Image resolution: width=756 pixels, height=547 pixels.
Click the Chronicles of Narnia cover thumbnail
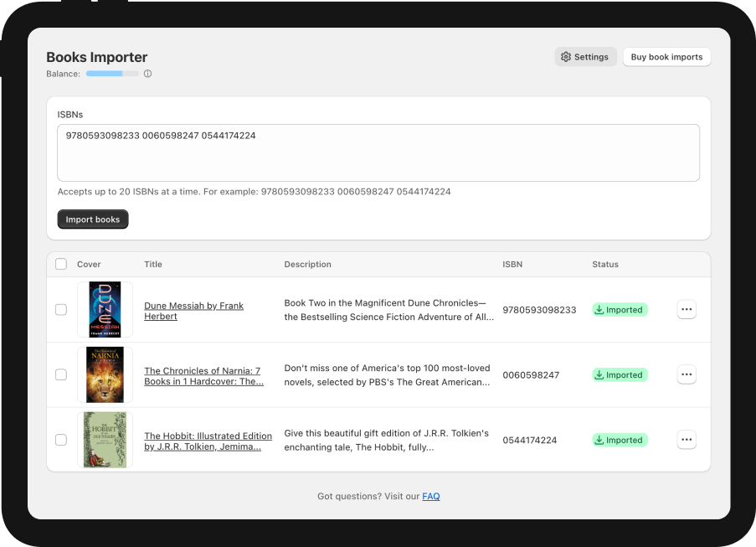click(x=105, y=375)
